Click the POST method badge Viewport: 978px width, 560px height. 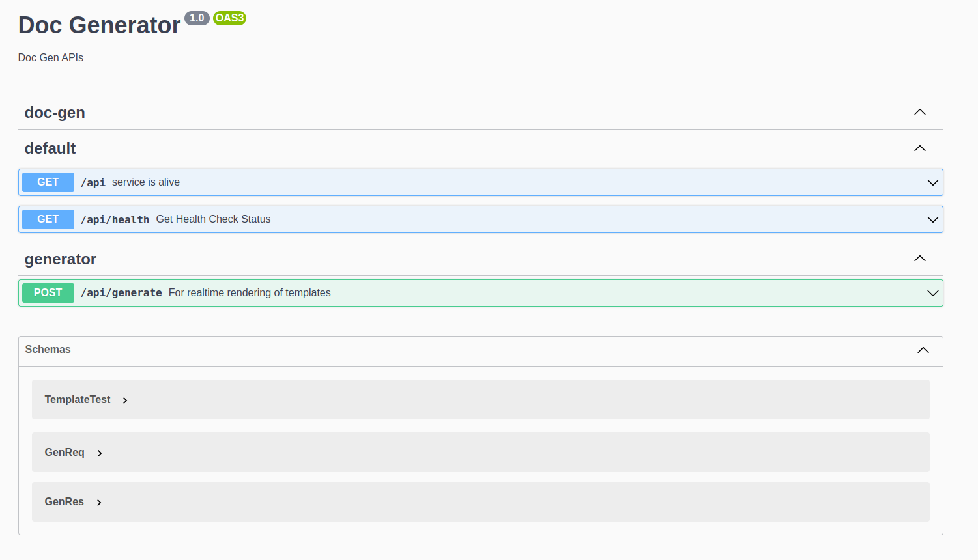(48, 293)
